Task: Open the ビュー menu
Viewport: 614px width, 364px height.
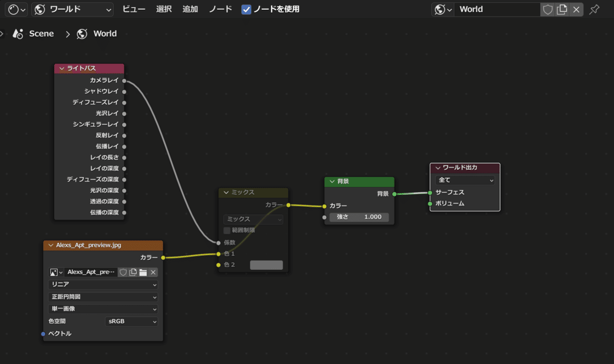Action: [134, 9]
